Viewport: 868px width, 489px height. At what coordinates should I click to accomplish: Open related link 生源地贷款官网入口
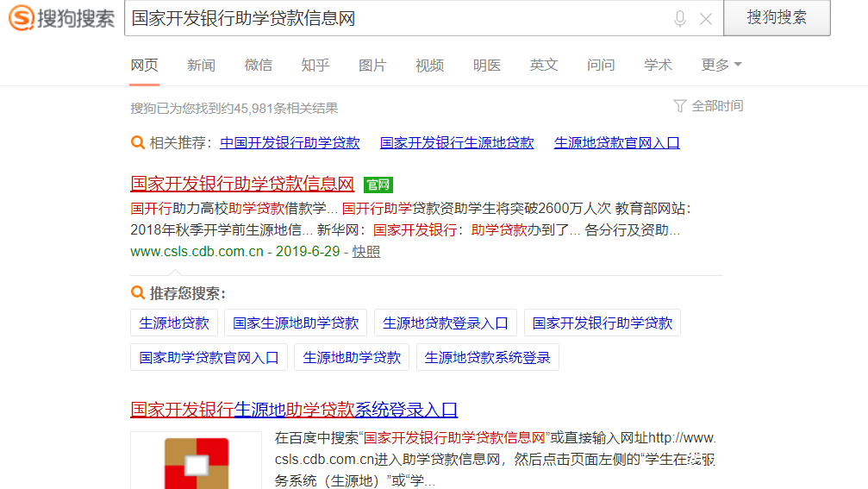616,143
